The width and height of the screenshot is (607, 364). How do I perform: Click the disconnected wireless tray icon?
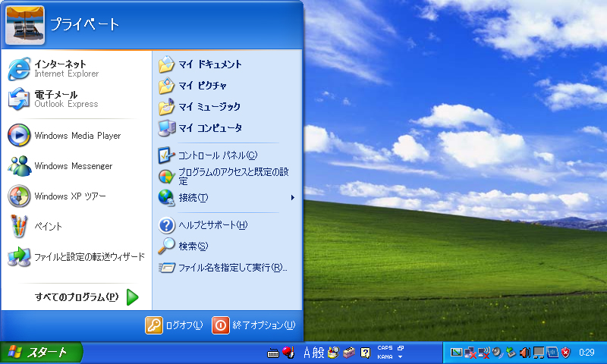point(484,353)
